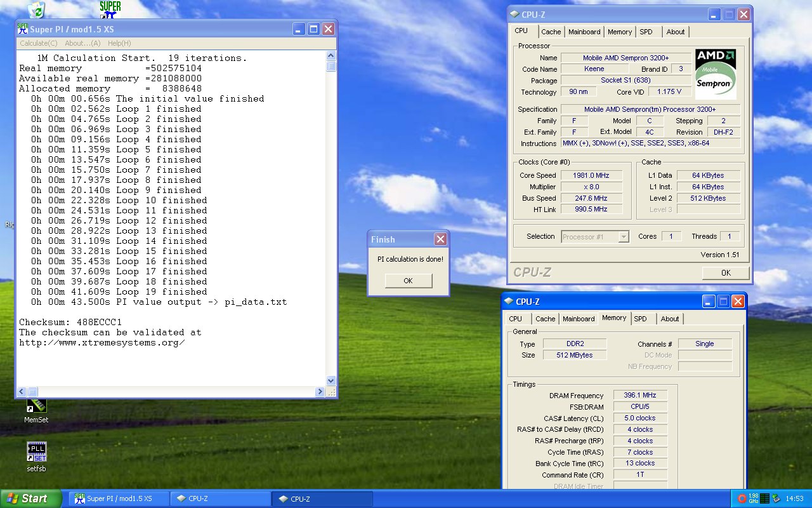Switch to Mainboard tab in memory CPU-Z window

[579, 319]
